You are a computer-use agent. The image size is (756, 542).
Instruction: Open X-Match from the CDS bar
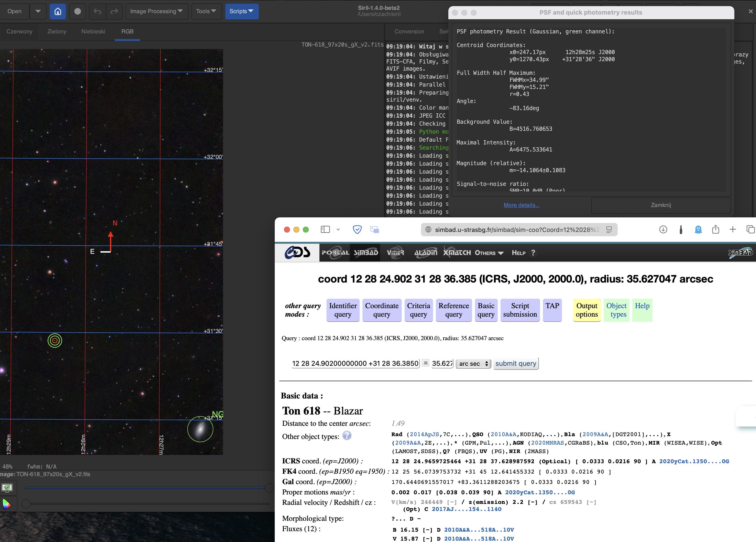457,253
